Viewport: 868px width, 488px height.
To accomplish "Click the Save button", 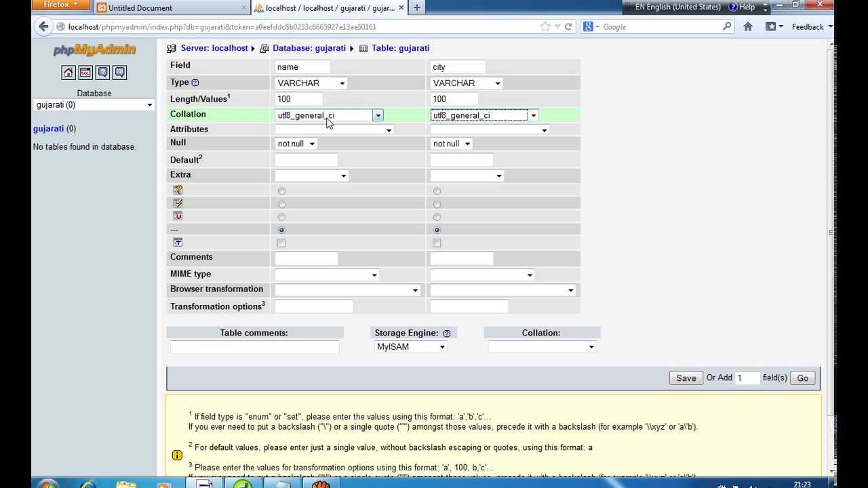I will [x=686, y=378].
